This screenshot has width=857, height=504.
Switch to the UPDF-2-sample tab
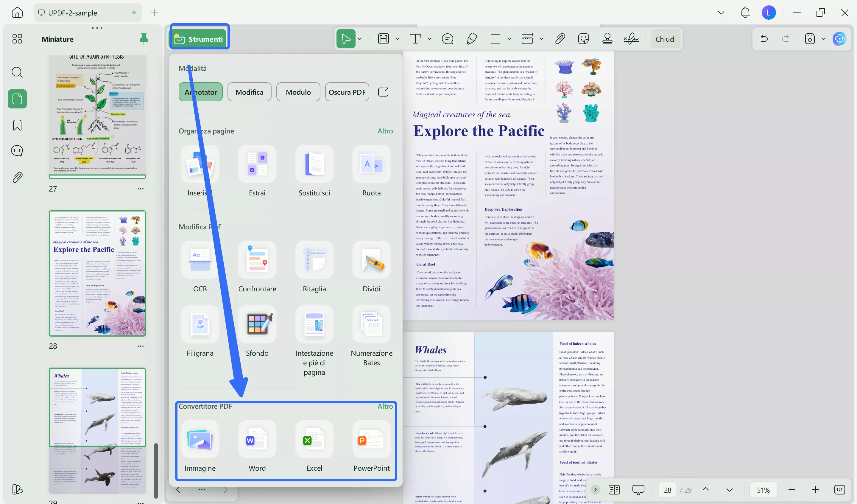[72, 13]
